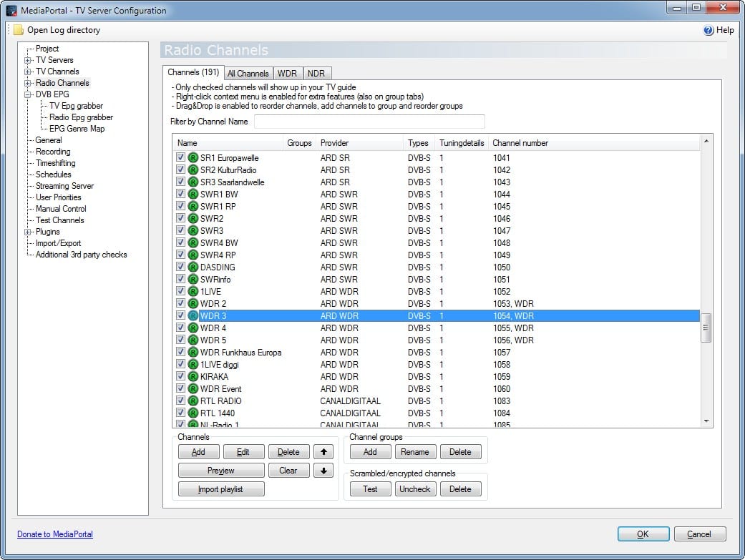Expand the TV Servers tree node
Image resolution: width=745 pixels, height=560 pixels.
pyautogui.click(x=28, y=60)
